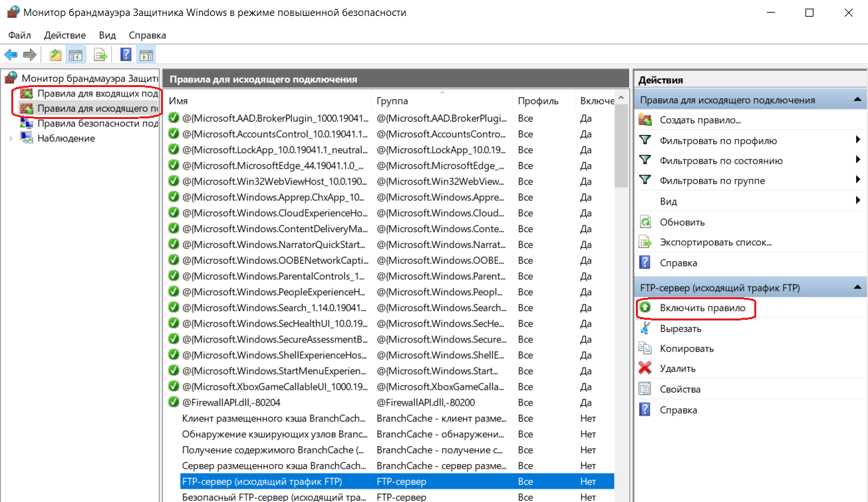Image resolution: width=868 pixels, height=502 pixels.
Task: Click the help icon in the FTP-сервер actions section
Action: point(645,410)
